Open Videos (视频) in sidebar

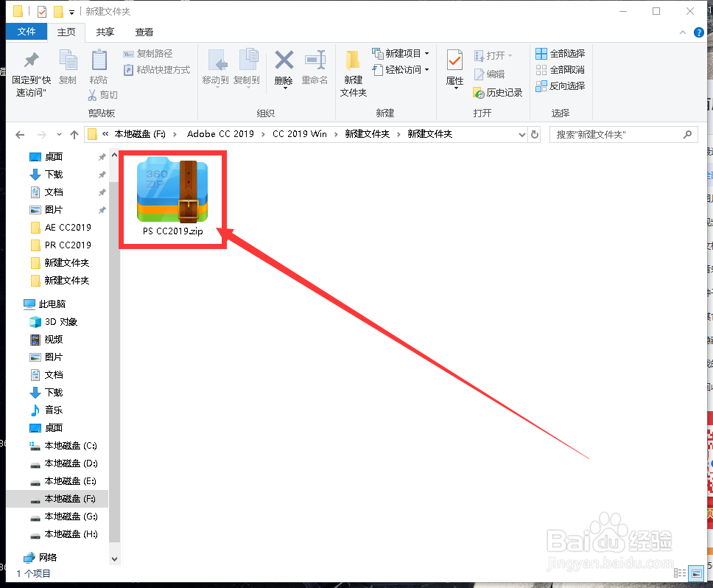click(54, 340)
